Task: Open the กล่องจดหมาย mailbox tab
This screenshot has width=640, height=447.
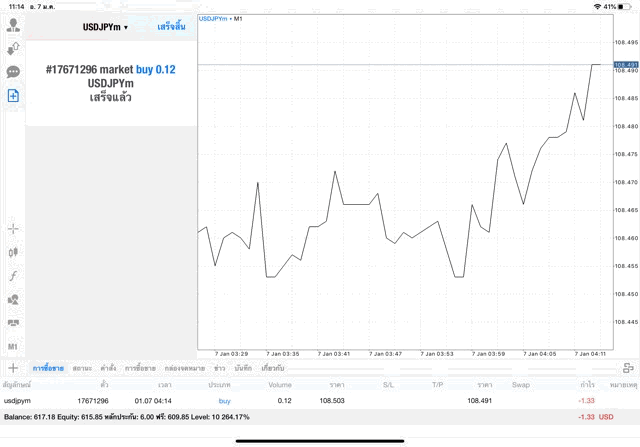Action: [184, 369]
